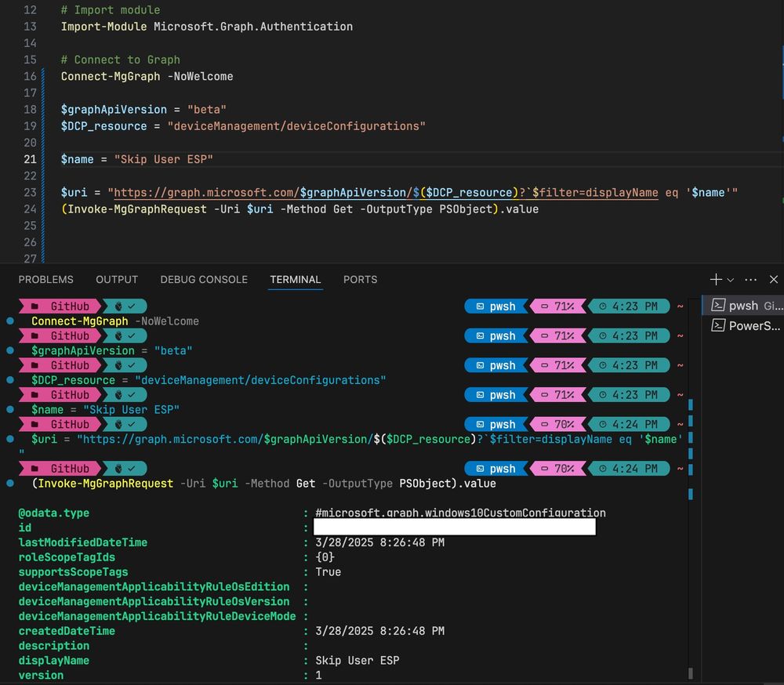
Task: Switch to the PROBLEMS tab
Action: (x=46, y=280)
